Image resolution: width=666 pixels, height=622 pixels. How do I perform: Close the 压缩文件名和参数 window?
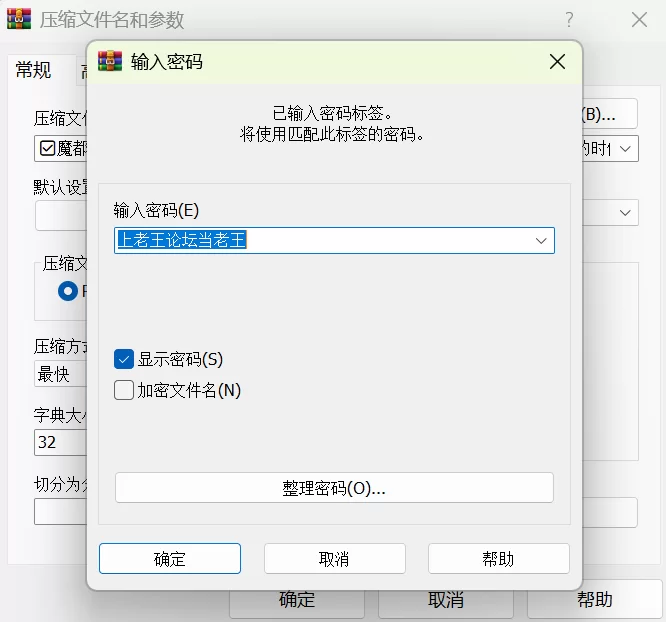coord(639,20)
